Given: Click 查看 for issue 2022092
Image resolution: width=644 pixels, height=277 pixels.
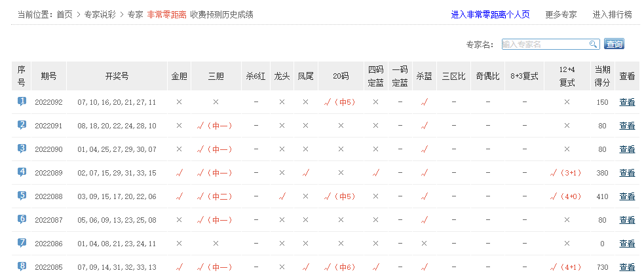Looking at the screenshot, I should coord(627,102).
